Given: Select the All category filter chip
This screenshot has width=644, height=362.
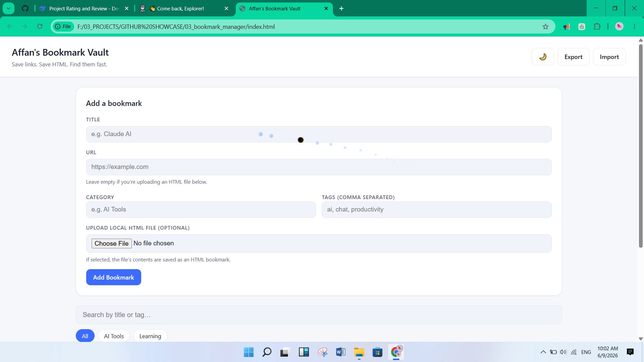Looking at the screenshot, I should point(85,336).
